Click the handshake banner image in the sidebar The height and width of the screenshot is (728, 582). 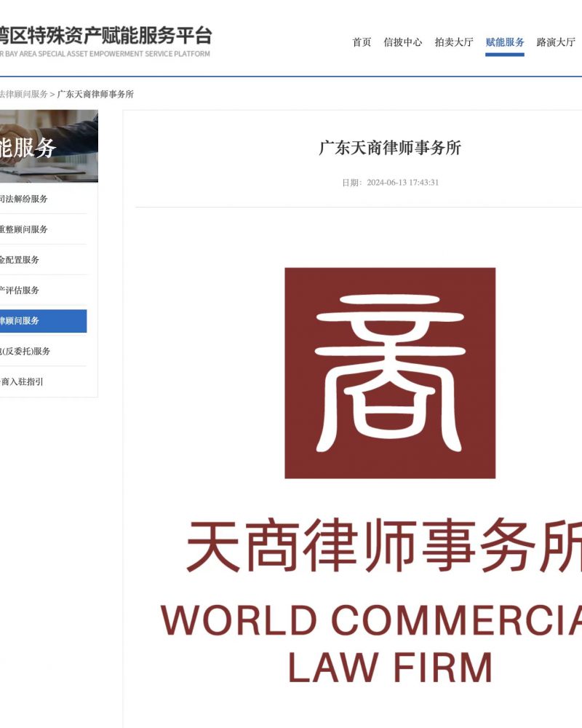(49, 146)
